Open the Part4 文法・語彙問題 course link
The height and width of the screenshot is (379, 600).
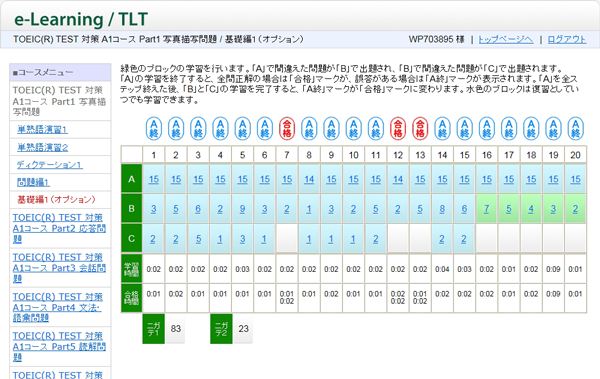pyautogui.click(x=58, y=307)
